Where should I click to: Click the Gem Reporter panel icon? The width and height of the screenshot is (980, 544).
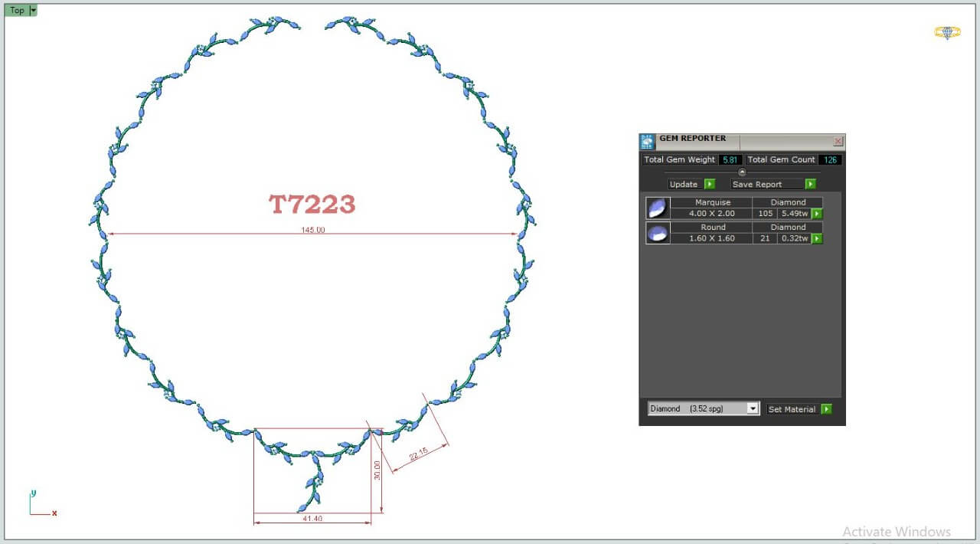[648, 142]
